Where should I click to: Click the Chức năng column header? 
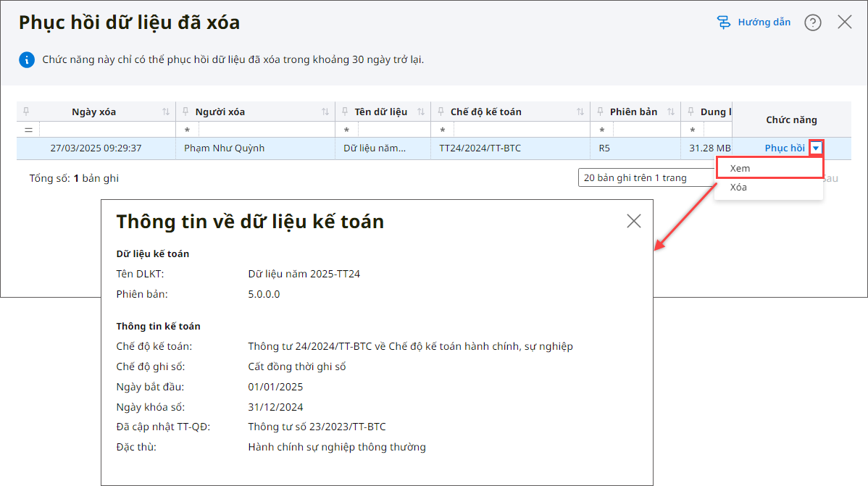tap(791, 120)
